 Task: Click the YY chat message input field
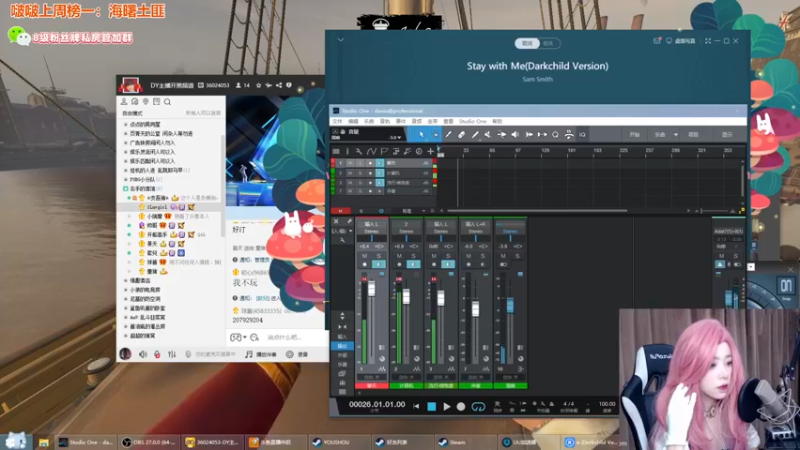coord(293,338)
